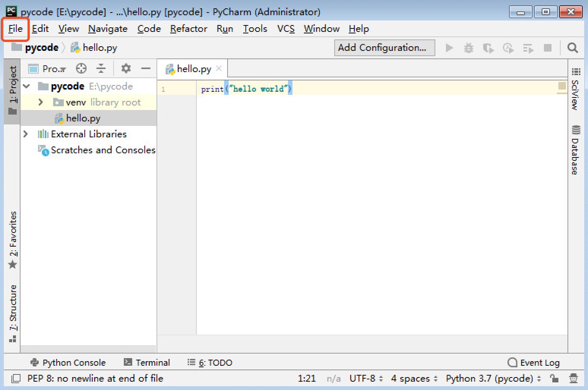Screen dimensions: 588x390
Task: Select pycode root folder in tree
Action: 88,86
